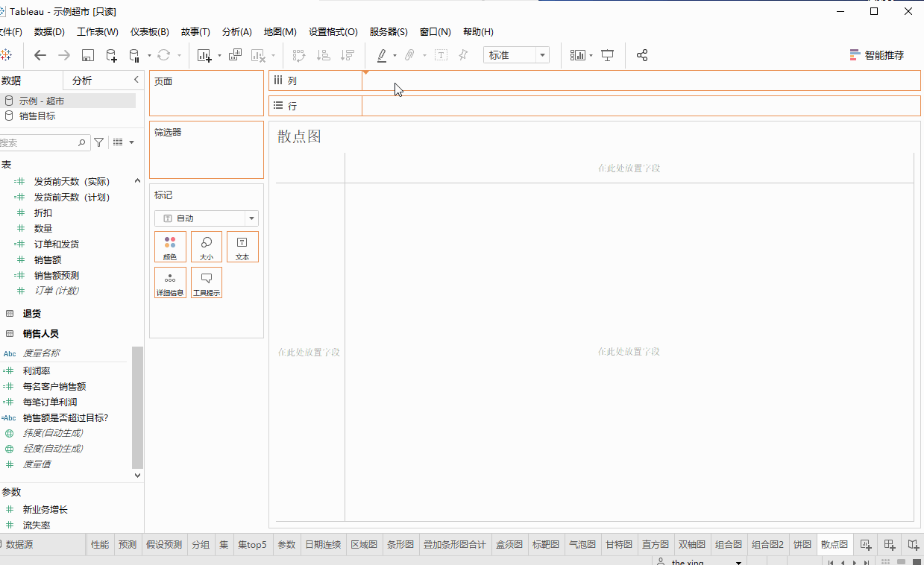Open the 工作表(W) menu
This screenshot has width=924, height=565.
(x=98, y=32)
